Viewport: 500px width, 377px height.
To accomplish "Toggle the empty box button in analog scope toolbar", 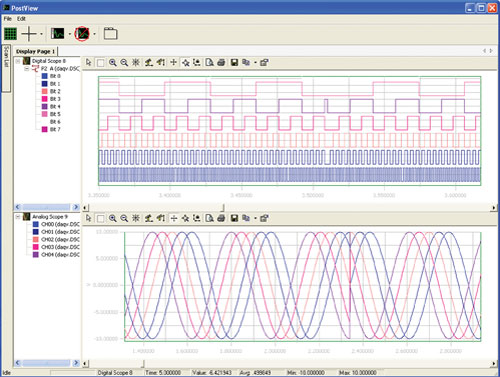I will [x=100, y=219].
